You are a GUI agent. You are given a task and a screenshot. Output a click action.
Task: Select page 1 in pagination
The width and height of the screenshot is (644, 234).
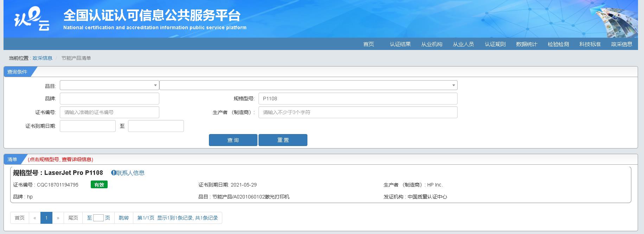[46, 218]
